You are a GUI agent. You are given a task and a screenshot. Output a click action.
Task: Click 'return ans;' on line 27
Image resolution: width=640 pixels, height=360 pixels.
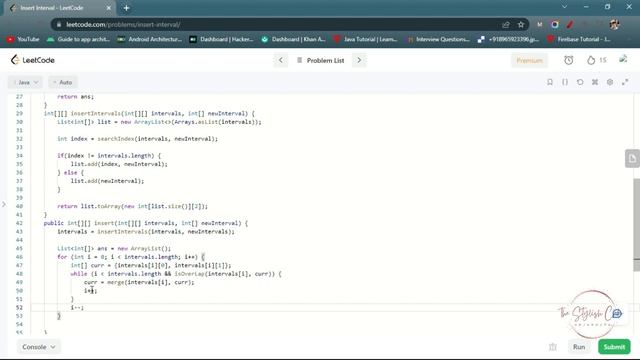pos(76,97)
